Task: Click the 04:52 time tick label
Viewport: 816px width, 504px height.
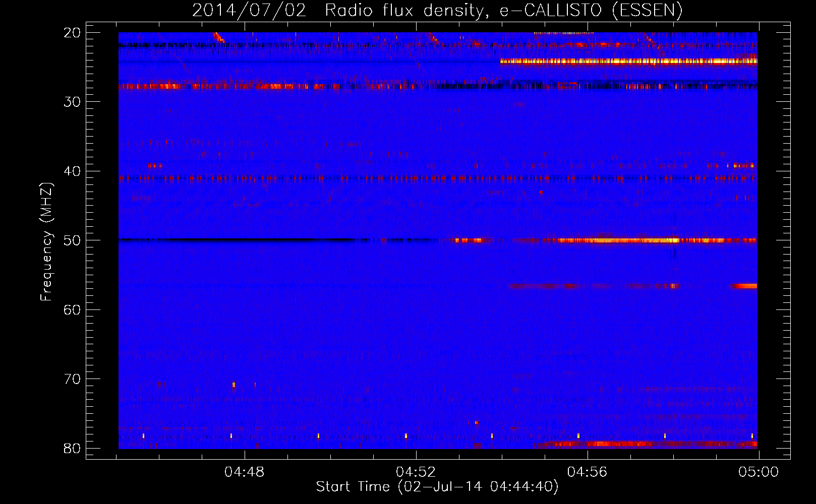Action: 416,472
